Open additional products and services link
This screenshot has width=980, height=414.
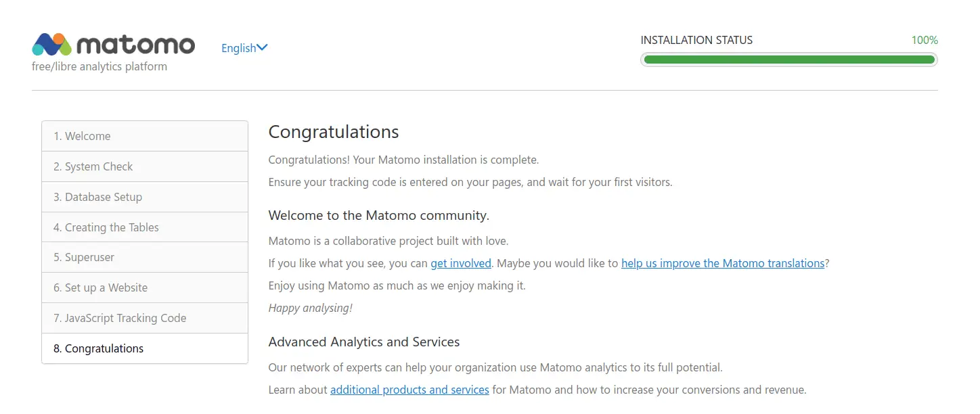[409, 390]
